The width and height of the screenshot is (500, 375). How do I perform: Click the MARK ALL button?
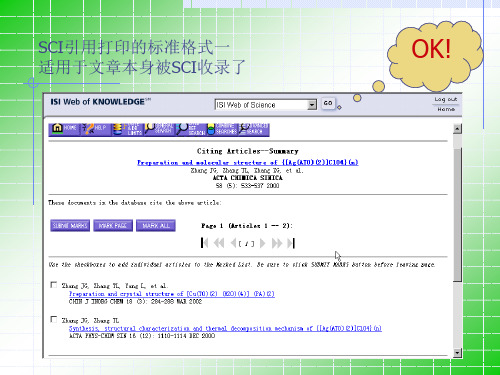pos(156,226)
